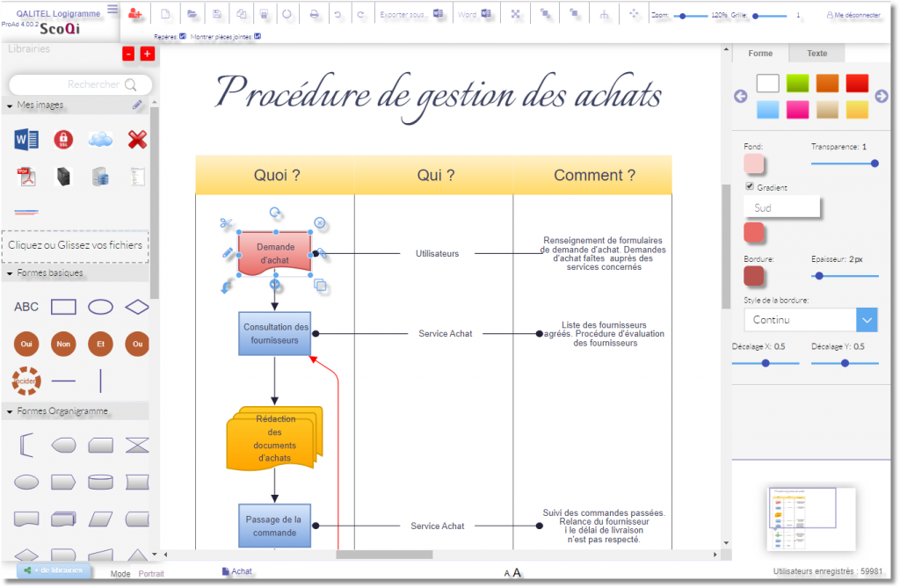Click the Portrait mode link
The height and width of the screenshot is (588, 900).
click(151, 574)
